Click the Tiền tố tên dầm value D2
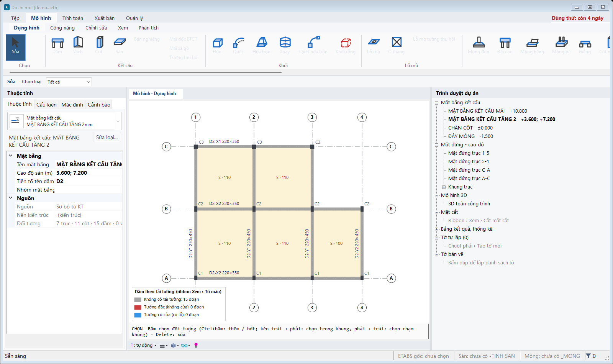The image size is (613, 364). [x=89, y=181]
